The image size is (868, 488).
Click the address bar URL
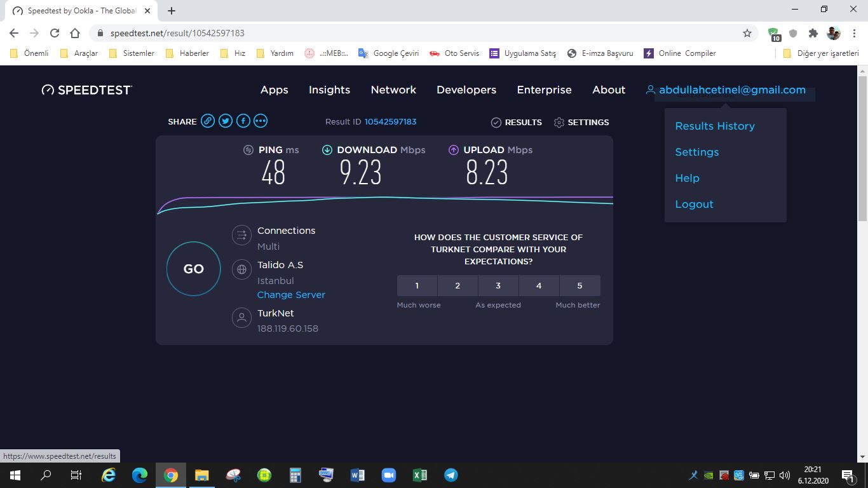point(177,33)
